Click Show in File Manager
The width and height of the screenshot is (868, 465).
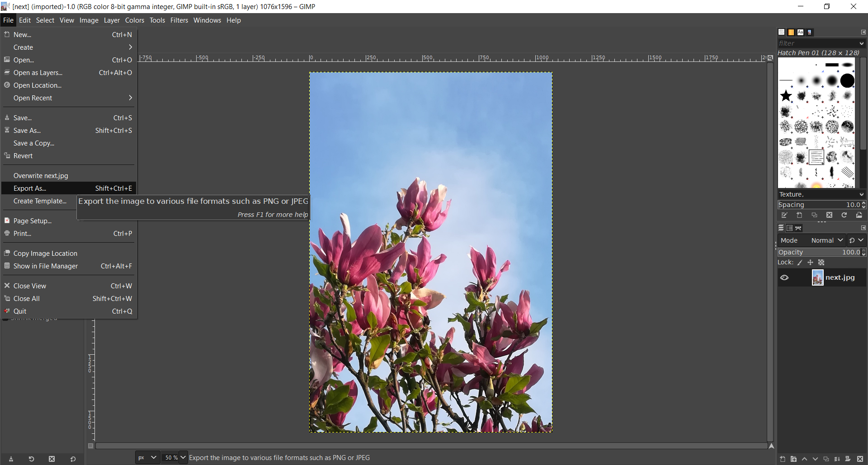coord(46,266)
